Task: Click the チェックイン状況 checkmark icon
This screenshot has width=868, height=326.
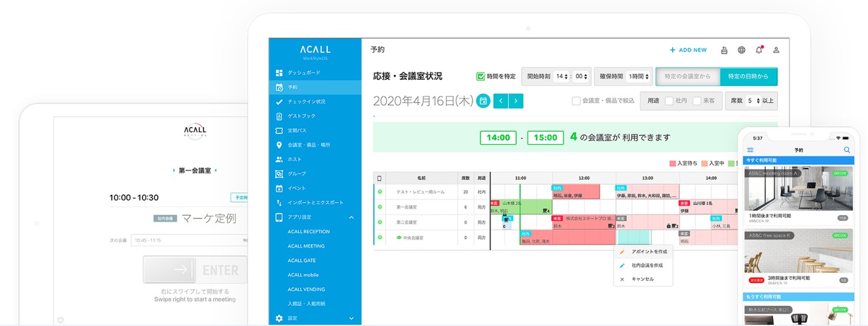Action: (280, 102)
